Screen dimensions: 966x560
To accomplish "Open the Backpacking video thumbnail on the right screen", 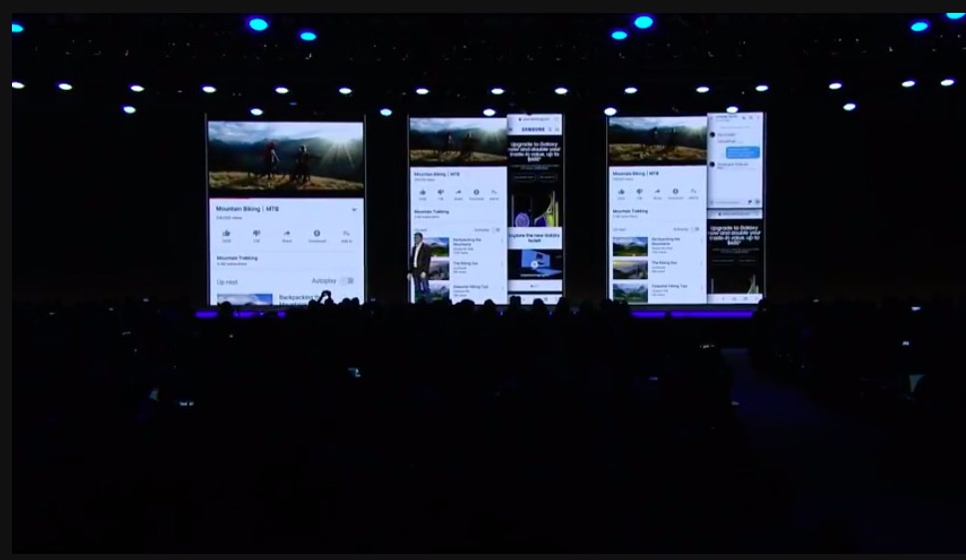I will coord(630,246).
